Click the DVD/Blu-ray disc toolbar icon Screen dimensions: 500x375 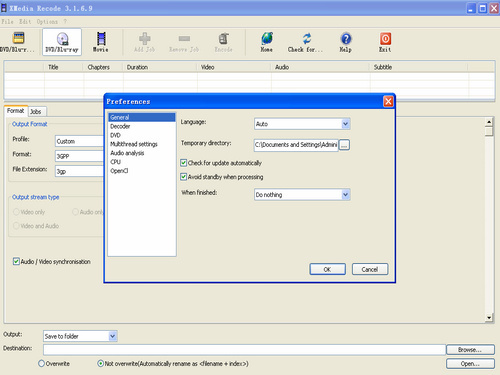[62, 39]
